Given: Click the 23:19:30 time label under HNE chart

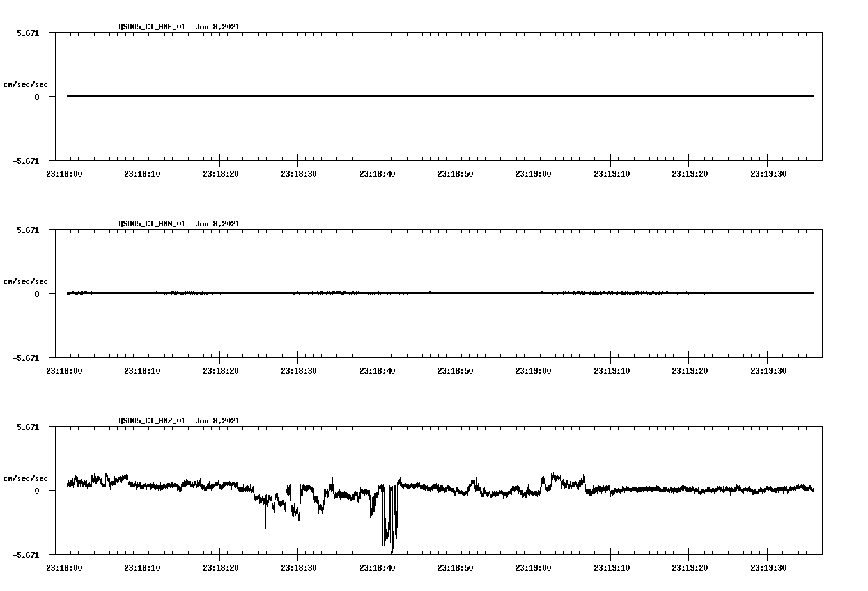Looking at the screenshot, I should point(768,173).
